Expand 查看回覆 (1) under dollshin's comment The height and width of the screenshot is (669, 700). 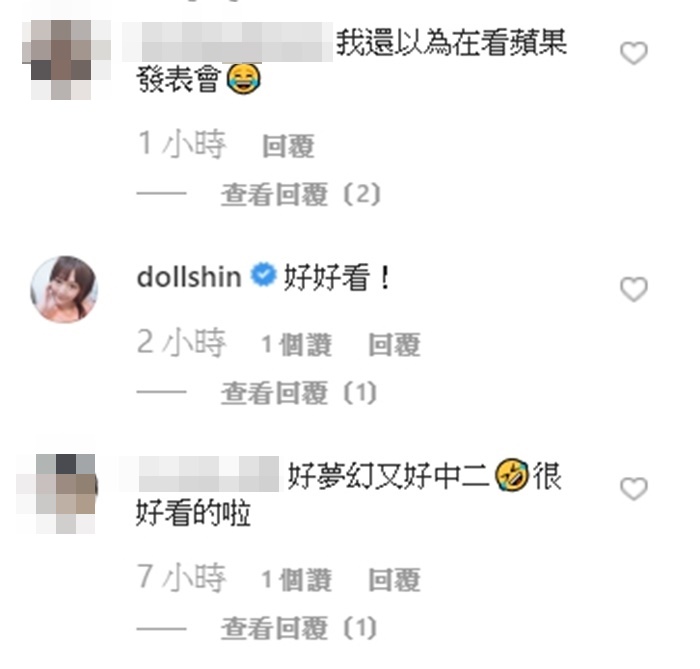click(300, 393)
